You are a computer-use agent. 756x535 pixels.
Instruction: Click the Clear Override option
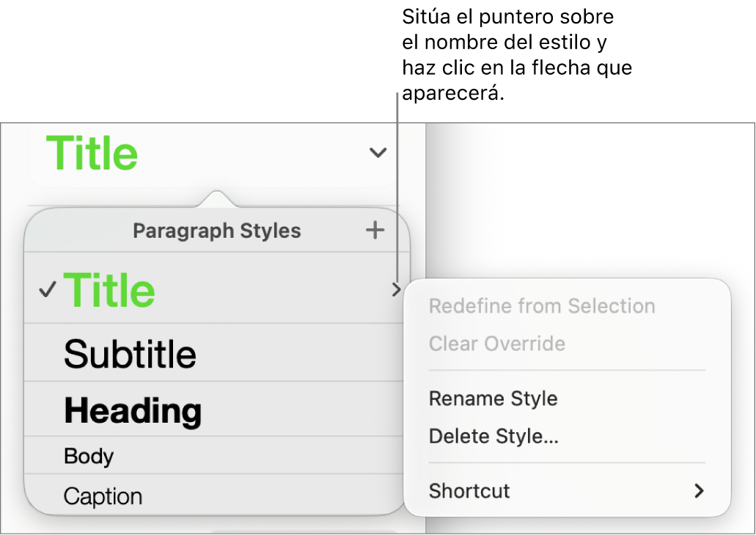496,343
